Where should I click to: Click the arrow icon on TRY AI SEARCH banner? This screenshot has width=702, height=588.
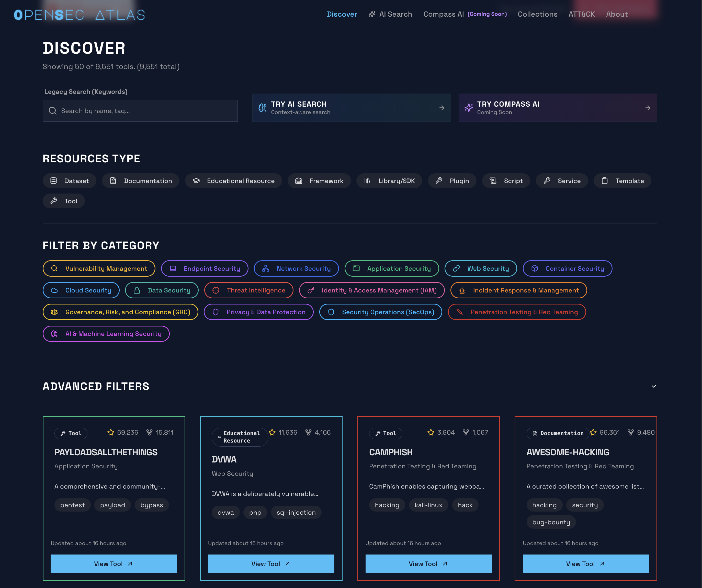(x=441, y=108)
